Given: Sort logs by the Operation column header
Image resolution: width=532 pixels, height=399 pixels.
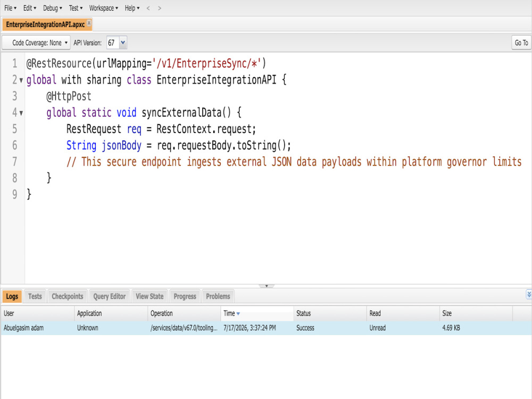Looking at the screenshot, I should click(184, 313).
